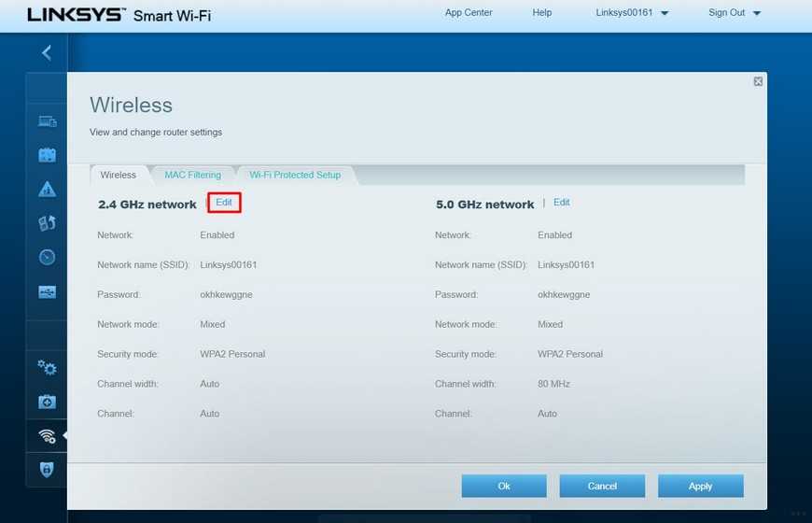
Task: Select the Wireless Wi-Fi sidebar icon
Action: pos(47,436)
